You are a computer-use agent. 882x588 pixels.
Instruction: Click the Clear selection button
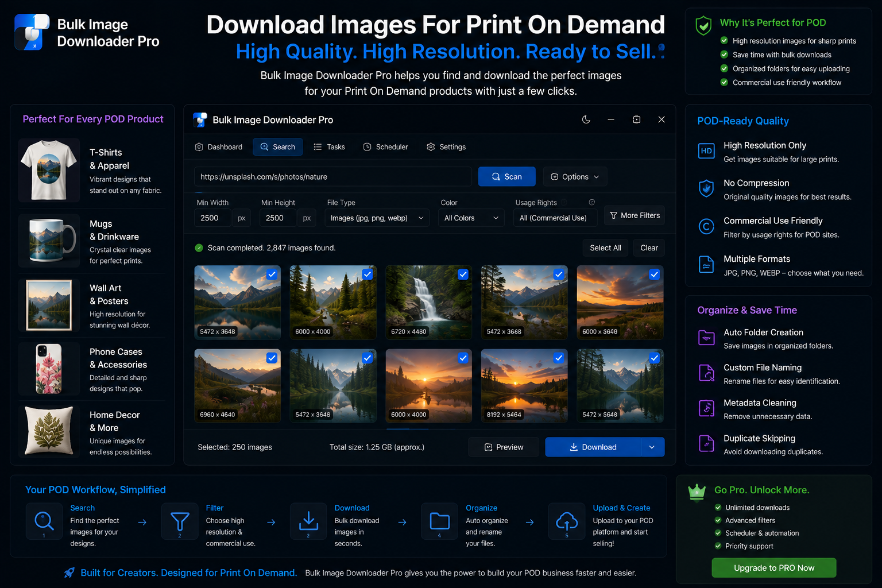[x=649, y=248]
